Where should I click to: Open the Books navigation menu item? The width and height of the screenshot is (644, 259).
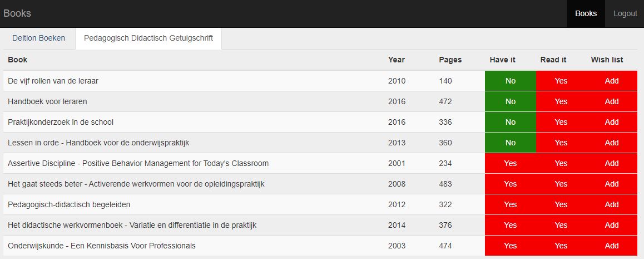pos(586,13)
